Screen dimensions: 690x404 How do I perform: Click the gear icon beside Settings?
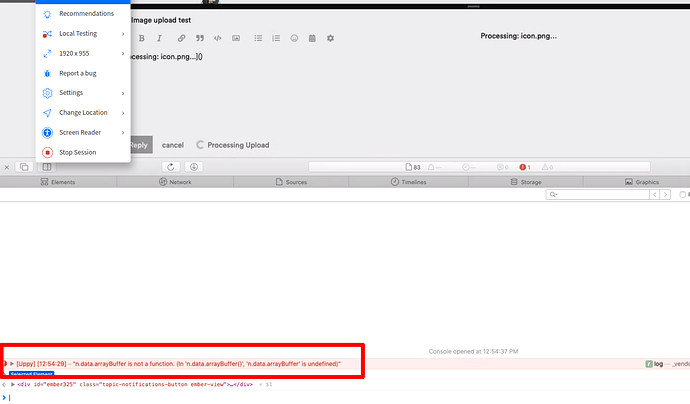47,93
